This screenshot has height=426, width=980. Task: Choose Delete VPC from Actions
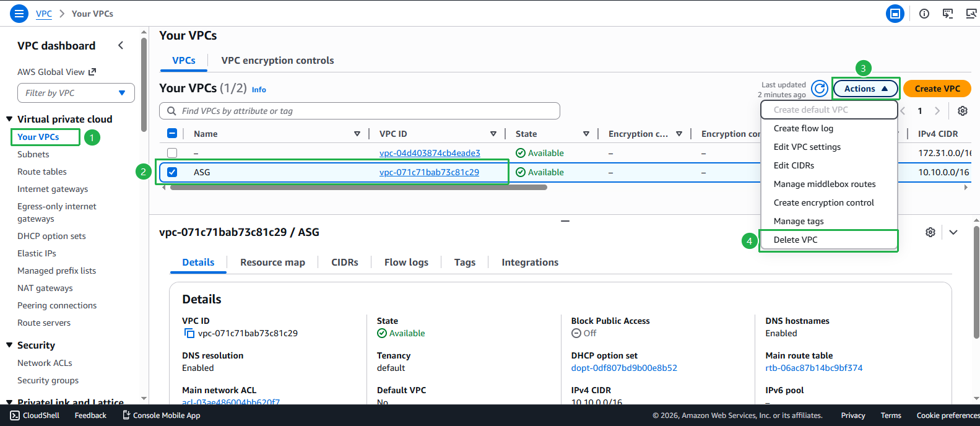point(829,240)
